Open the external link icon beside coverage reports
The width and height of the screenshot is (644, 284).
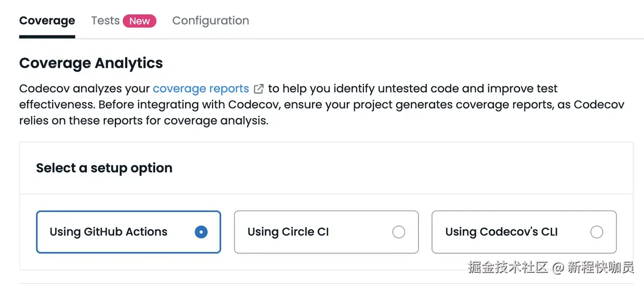coord(259,89)
